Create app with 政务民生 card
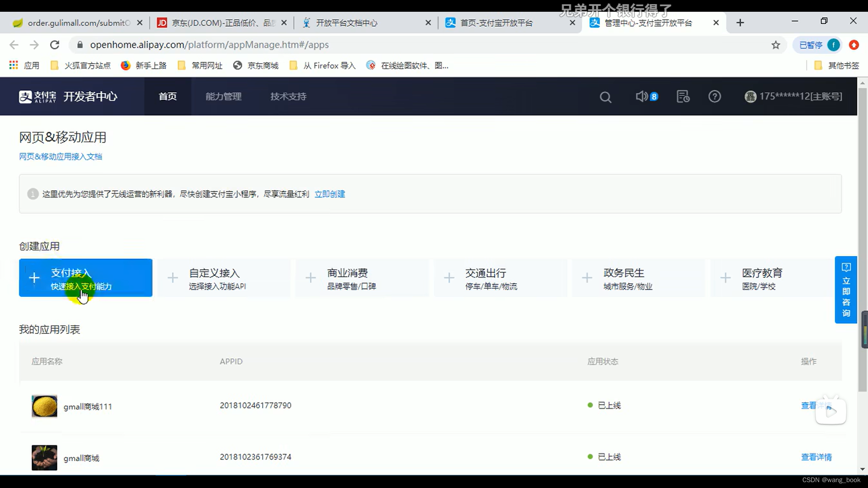The image size is (868, 488). (x=639, y=278)
